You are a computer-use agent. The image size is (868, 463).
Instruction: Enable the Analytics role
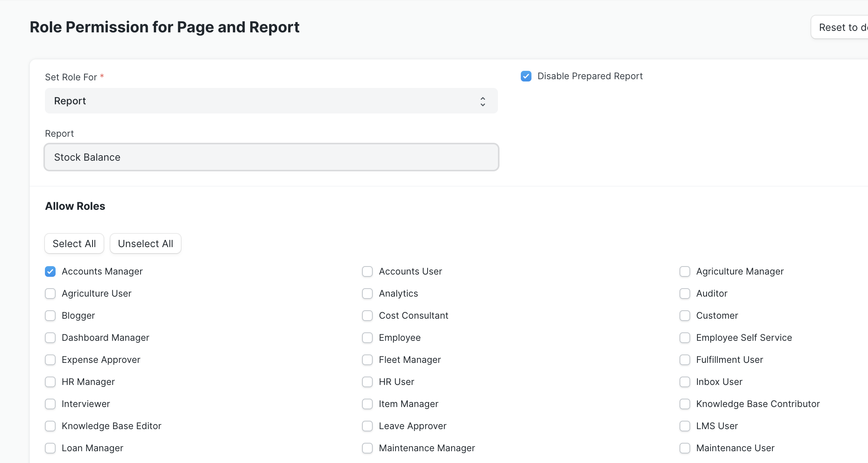367,293
